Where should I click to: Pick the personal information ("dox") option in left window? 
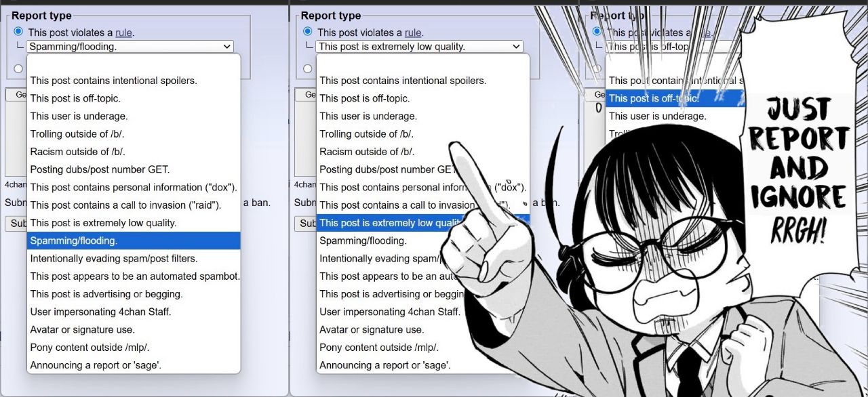[134, 187]
